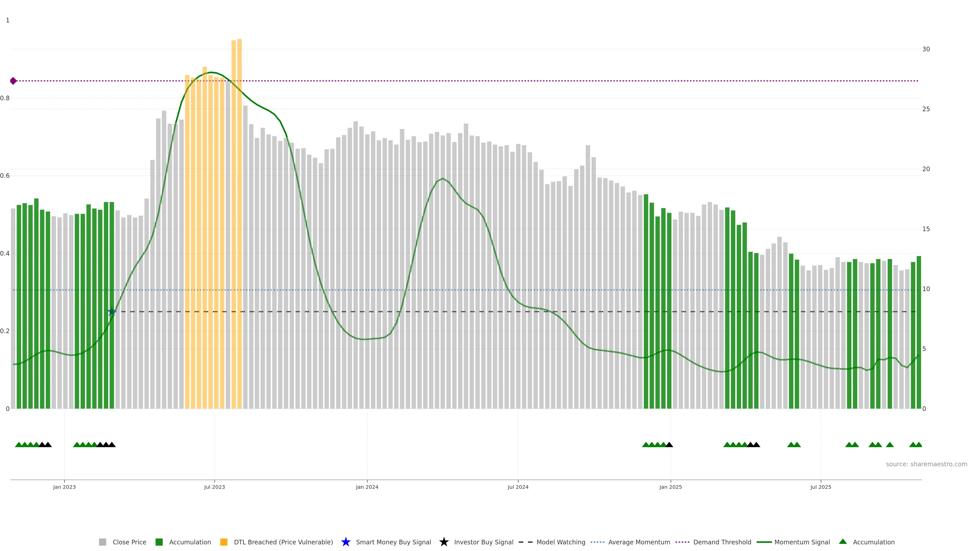The width and height of the screenshot is (980, 551).
Task: Click the green Accumulation legend square
Action: [x=159, y=542]
